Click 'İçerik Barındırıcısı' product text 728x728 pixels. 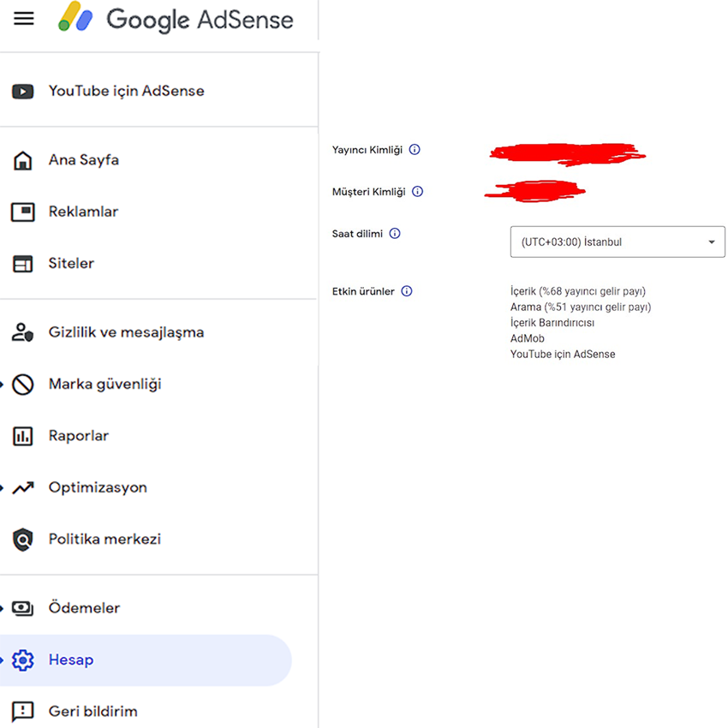tap(552, 323)
